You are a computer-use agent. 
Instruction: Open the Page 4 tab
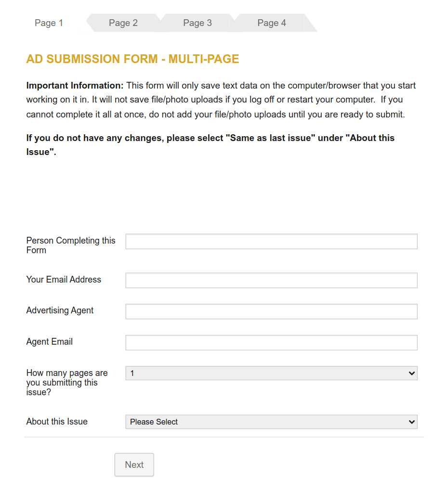[x=271, y=23]
